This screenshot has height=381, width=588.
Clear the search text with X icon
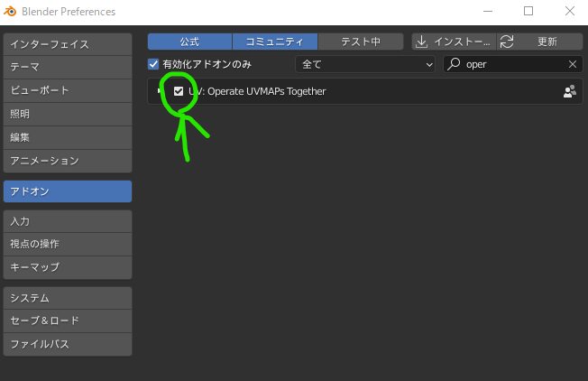[573, 64]
